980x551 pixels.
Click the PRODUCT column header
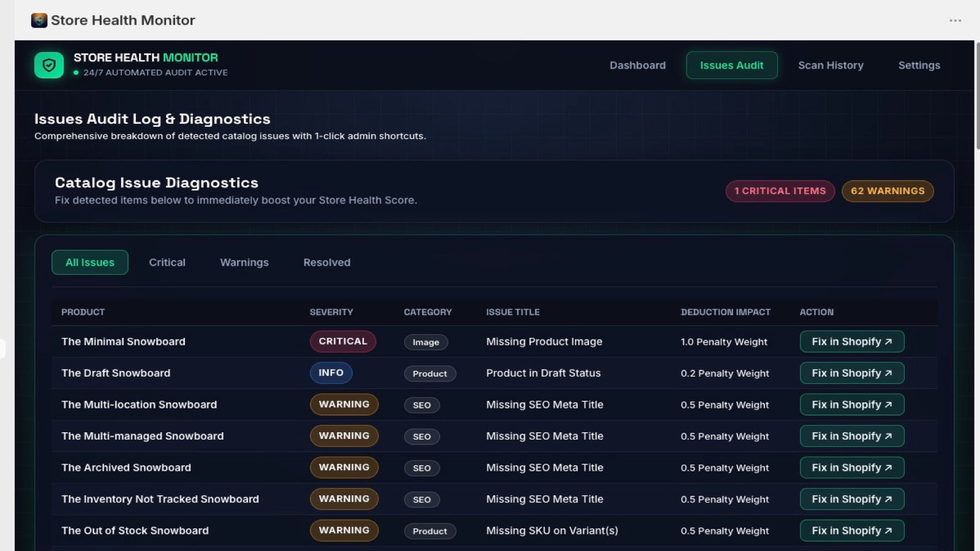[x=83, y=312]
